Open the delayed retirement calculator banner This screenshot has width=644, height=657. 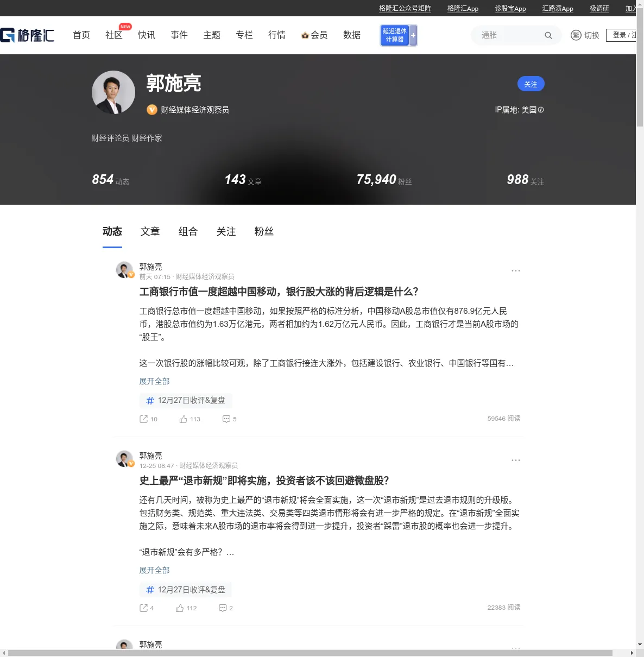[399, 35]
